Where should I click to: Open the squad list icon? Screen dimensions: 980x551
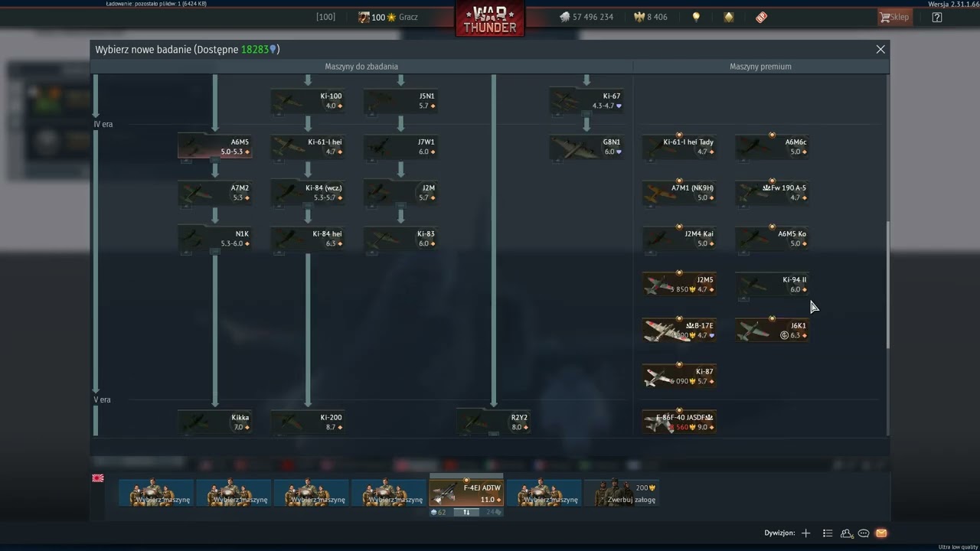pyautogui.click(x=828, y=533)
